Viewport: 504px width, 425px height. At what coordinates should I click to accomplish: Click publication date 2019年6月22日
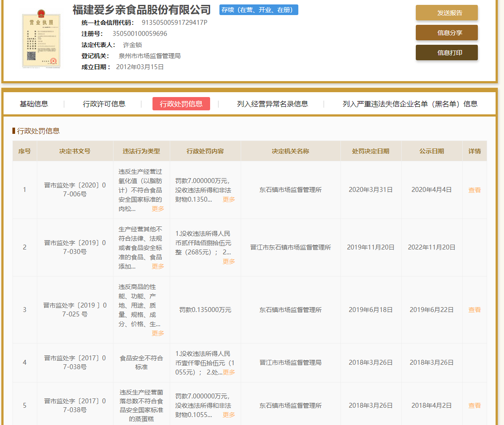[432, 310]
